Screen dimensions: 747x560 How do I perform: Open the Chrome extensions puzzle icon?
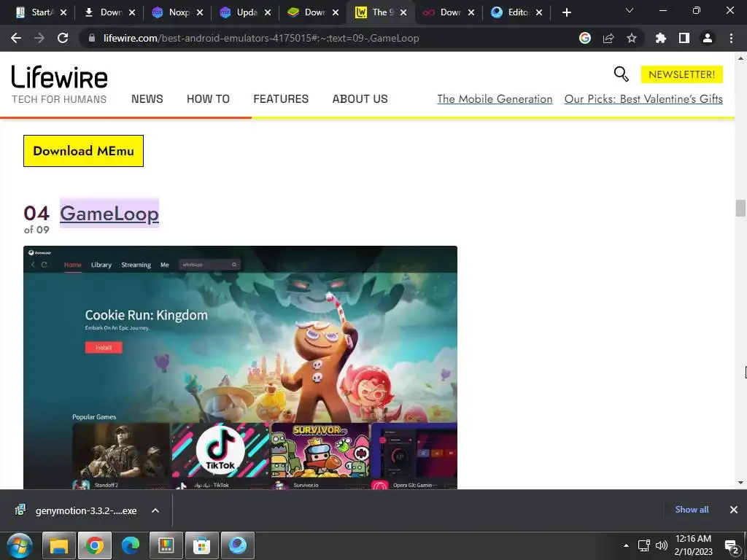pos(661,38)
